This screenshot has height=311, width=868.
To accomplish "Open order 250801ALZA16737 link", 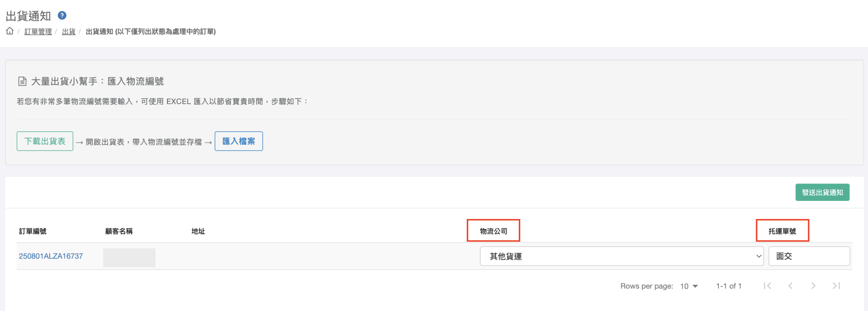I will (x=51, y=256).
